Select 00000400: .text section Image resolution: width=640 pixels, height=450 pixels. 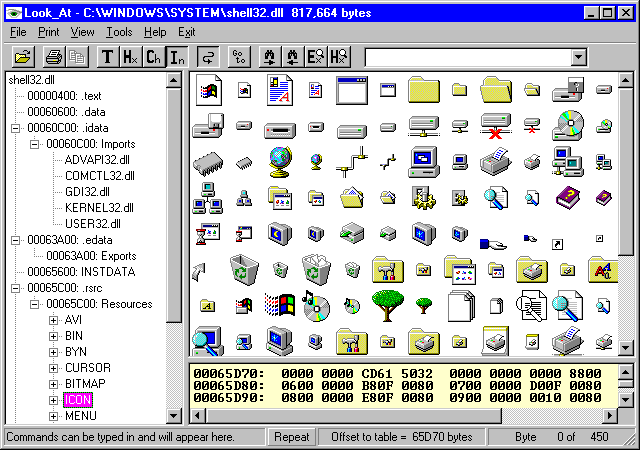pos(64,96)
